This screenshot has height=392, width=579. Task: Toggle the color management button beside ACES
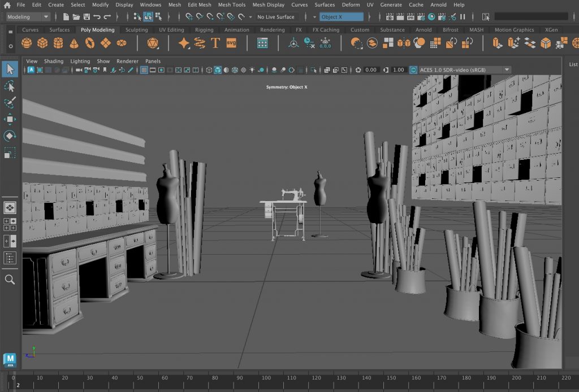[x=413, y=70]
